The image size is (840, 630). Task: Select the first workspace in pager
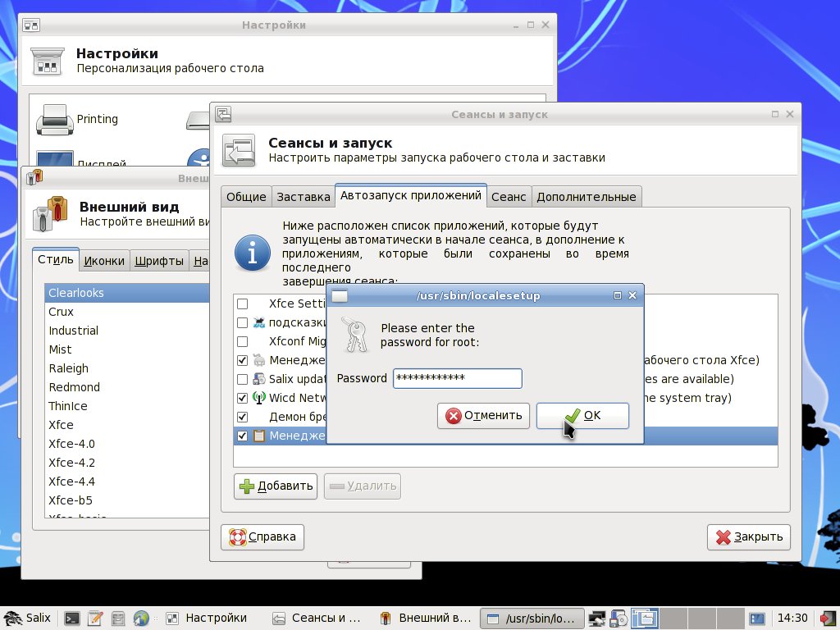[645, 619]
